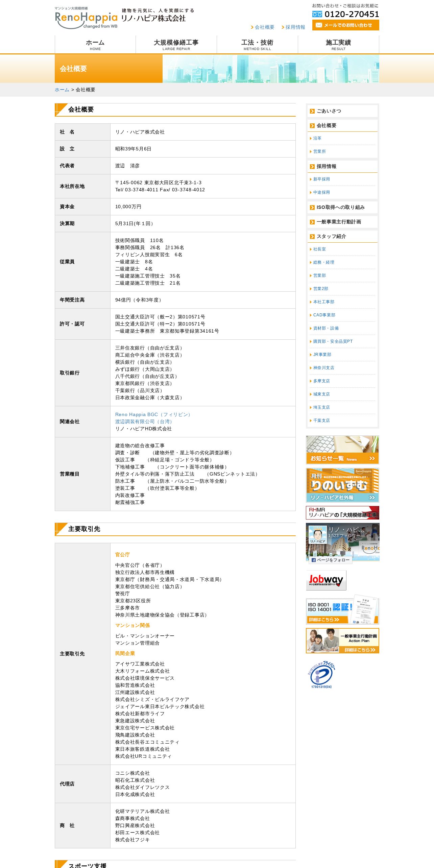Screen dimensions: 434x868
Task: Open 本社工事部 staff link
Action: tap(323, 302)
